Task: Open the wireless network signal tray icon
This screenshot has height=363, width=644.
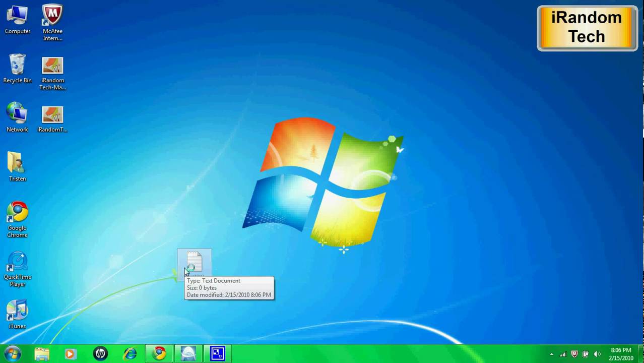Action: click(563, 354)
